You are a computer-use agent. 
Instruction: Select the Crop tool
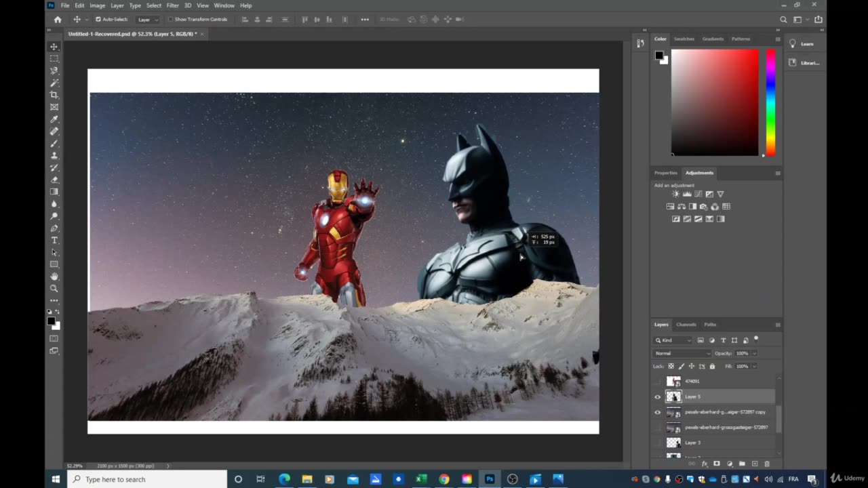54,95
